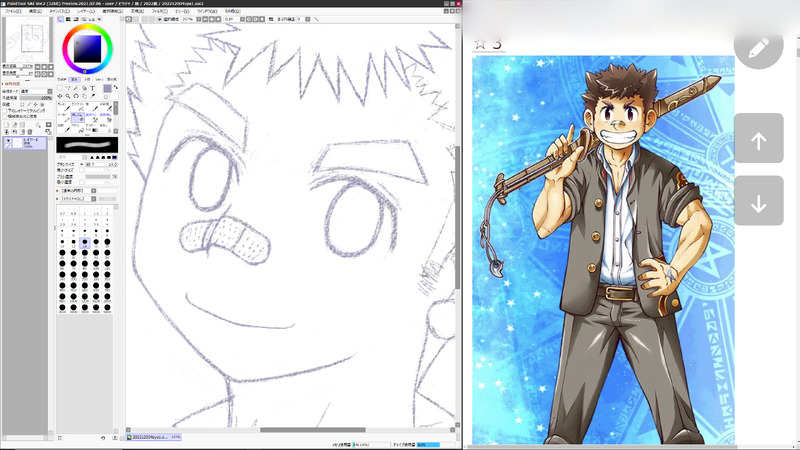
Task: Toggle selection source checkbox under clipping option
Action: (x=5, y=116)
